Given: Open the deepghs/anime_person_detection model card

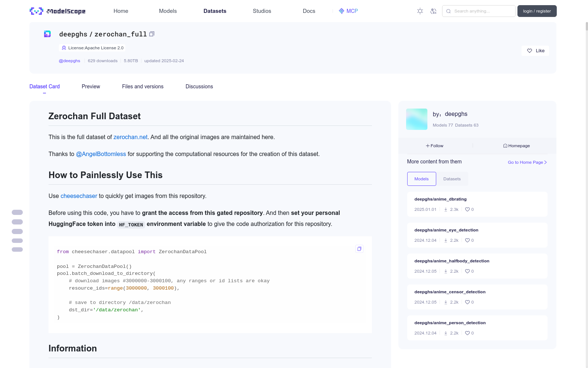Looking at the screenshot, I should coord(477,328).
